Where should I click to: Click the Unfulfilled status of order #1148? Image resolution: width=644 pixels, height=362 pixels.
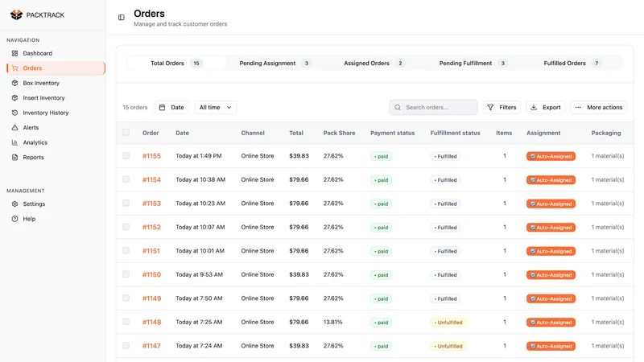(448, 323)
